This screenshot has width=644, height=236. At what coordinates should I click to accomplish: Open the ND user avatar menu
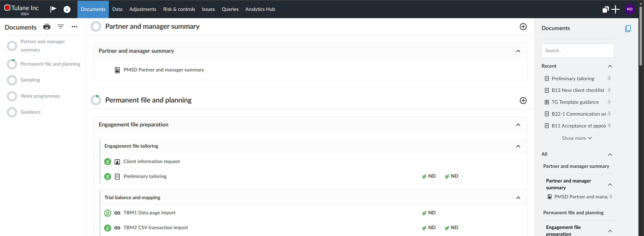tap(630, 9)
